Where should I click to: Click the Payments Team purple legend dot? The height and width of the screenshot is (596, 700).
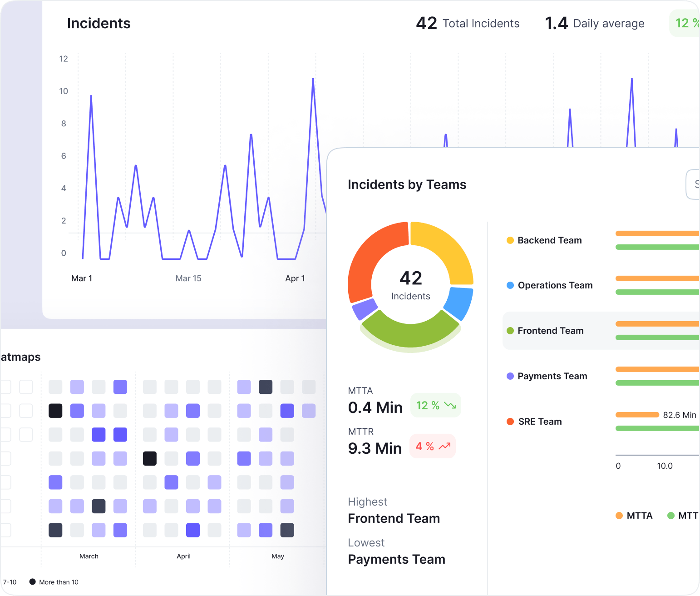(510, 376)
